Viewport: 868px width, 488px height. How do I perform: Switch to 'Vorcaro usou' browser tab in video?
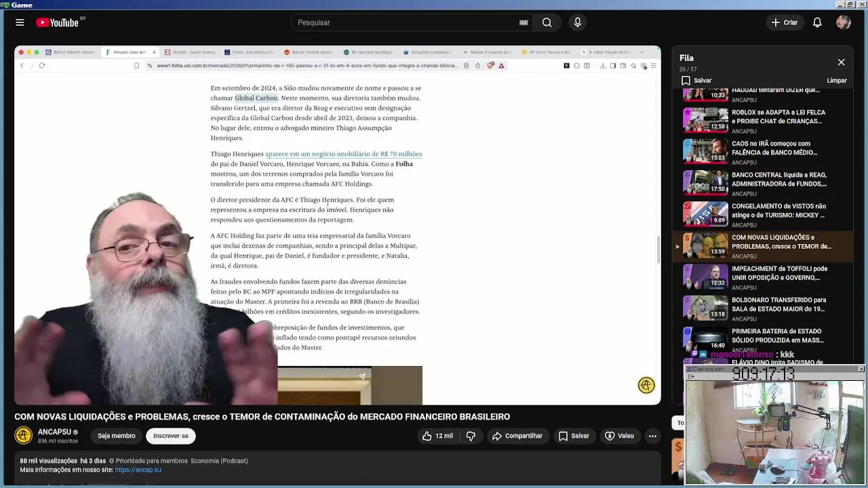click(130, 52)
